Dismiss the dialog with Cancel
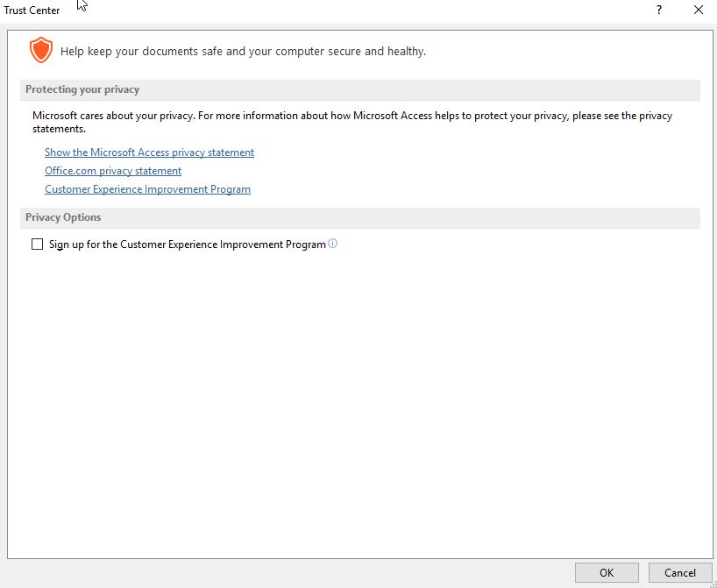 [680, 572]
